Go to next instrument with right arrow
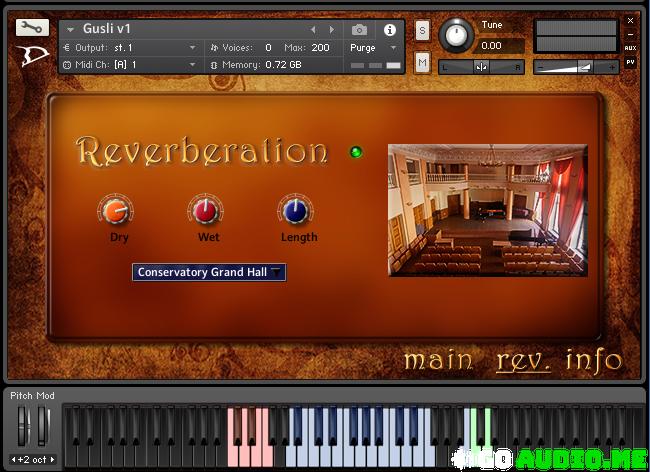Image resolution: width=650 pixels, height=472 pixels. 332,29
